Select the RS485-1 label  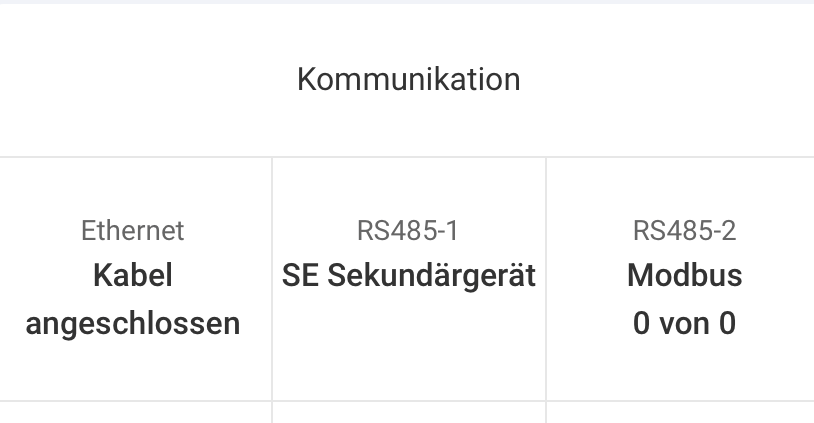coord(408,231)
